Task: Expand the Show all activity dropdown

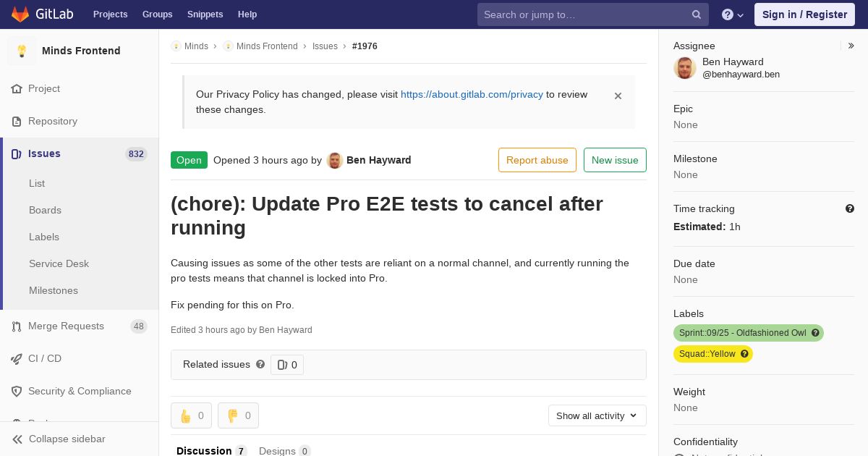Action: pyautogui.click(x=597, y=415)
